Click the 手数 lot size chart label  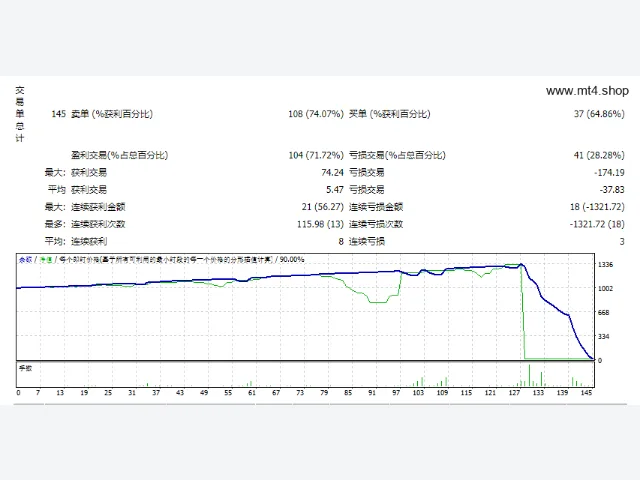coord(25,368)
